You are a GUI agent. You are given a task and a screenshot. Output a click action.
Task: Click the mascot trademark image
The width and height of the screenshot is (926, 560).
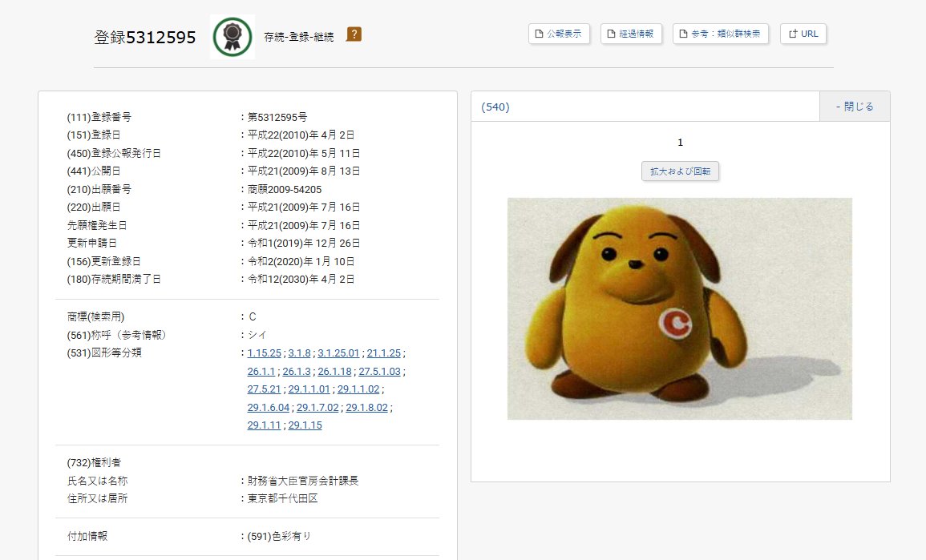pyautogui.click(x=680, y=308)
